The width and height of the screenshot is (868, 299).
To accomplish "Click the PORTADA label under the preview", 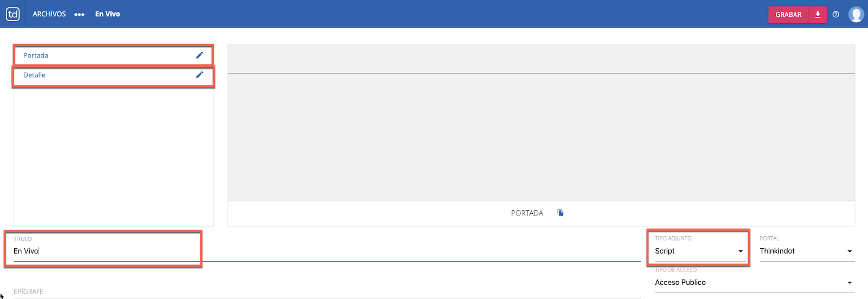I will 527,213.
